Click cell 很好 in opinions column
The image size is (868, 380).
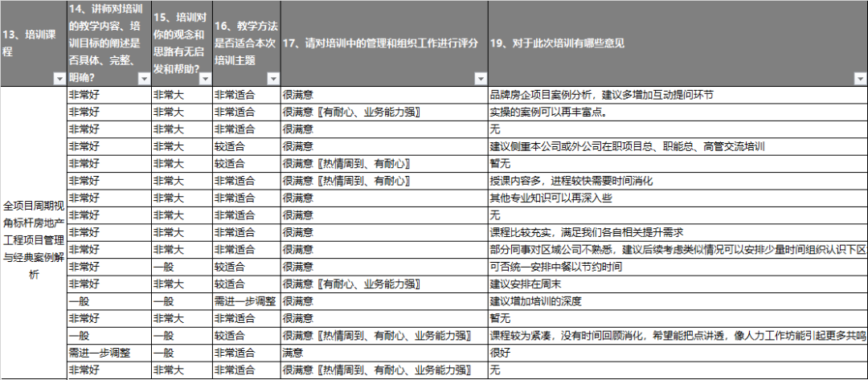click(678, 353)
